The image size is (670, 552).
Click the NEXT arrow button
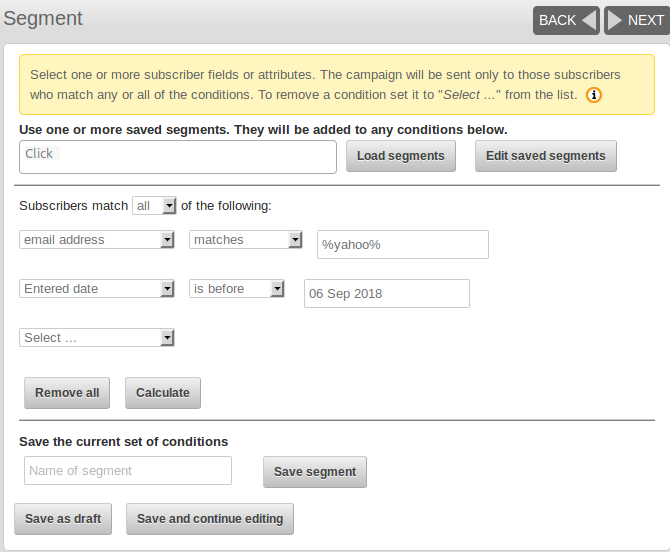coord(637,20)
